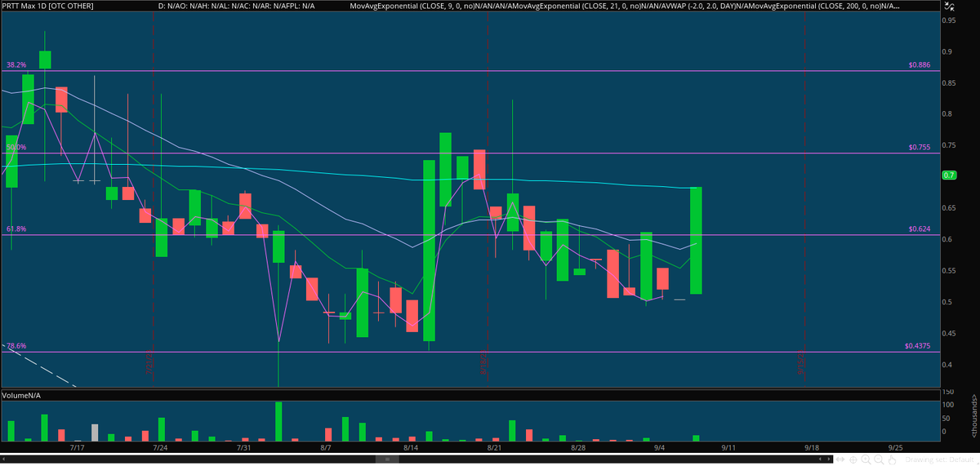Viewport: 980px width, 466px height.
Task: Click the $0.4375 Fibonacci price label
Action: click(917, 346)
